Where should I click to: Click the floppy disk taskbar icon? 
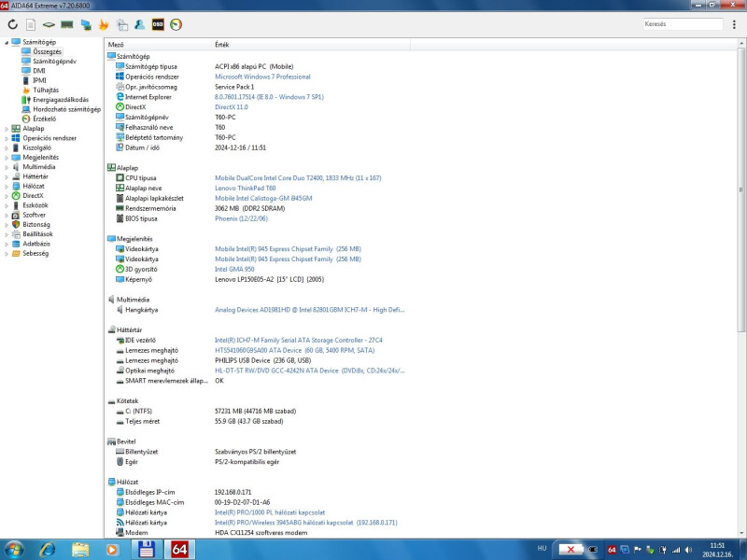(146, 550)
